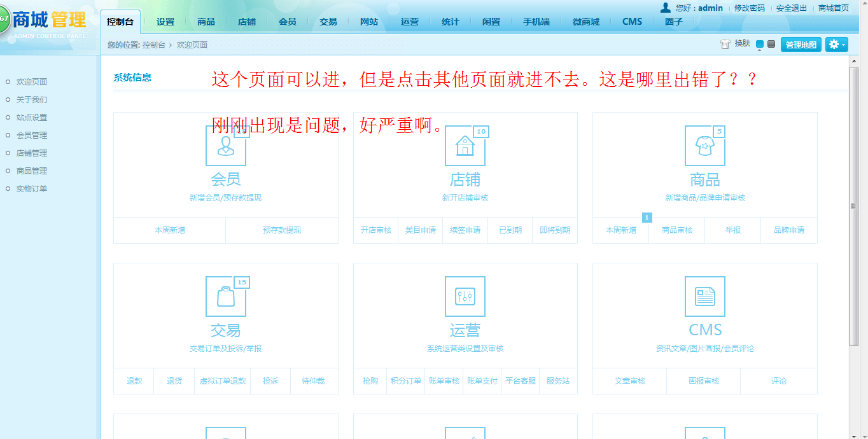The height and width of the screenshot is (439, 868).
Task: Open the gear settings dropdown
Action: click(x=836, y=45)
